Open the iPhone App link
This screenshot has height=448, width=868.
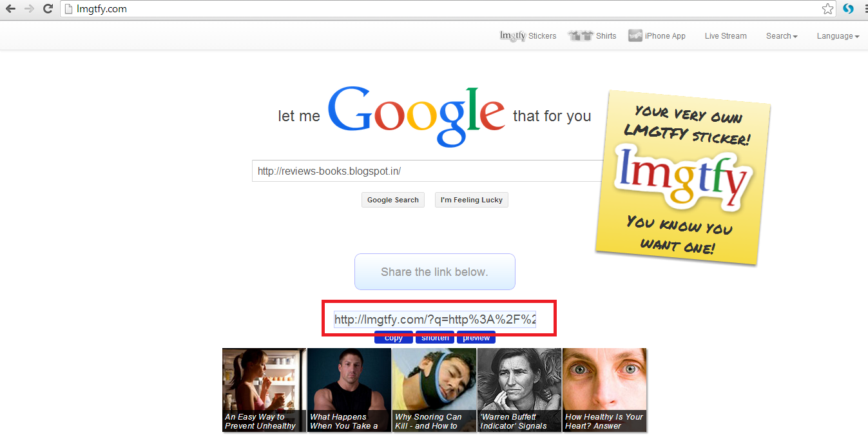(x=665, y=36)
